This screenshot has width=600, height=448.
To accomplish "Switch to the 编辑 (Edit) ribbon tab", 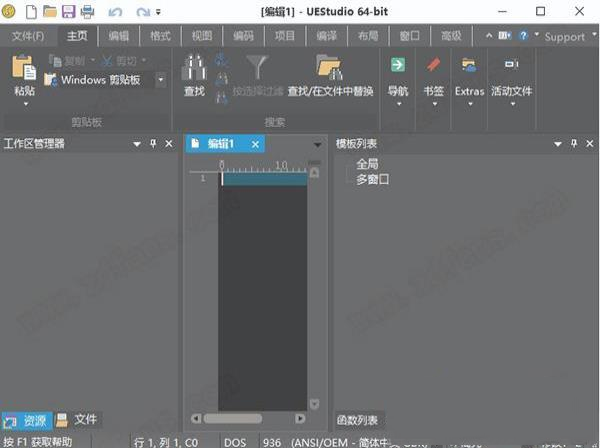I will click(x=118, y=36).
